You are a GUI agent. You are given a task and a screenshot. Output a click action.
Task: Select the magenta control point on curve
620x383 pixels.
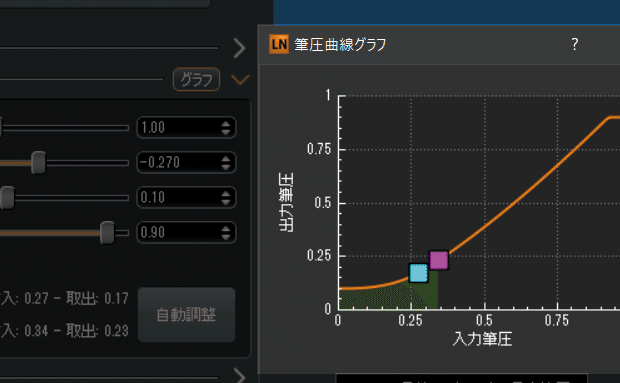439,260
